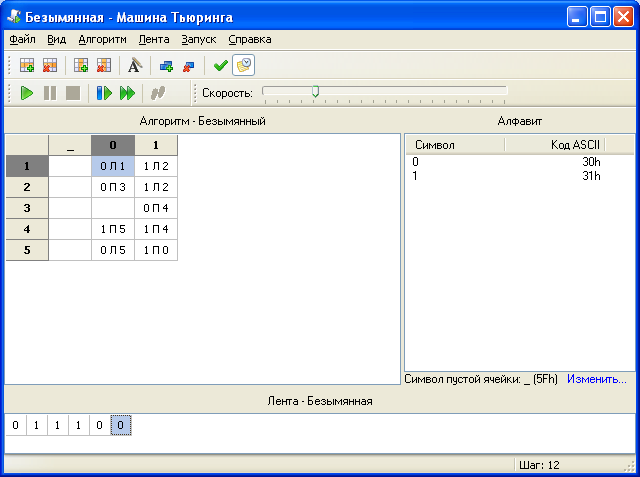Click the pause button in the run toolbar
Screen dimensions: 640x477
pos(50,93)
